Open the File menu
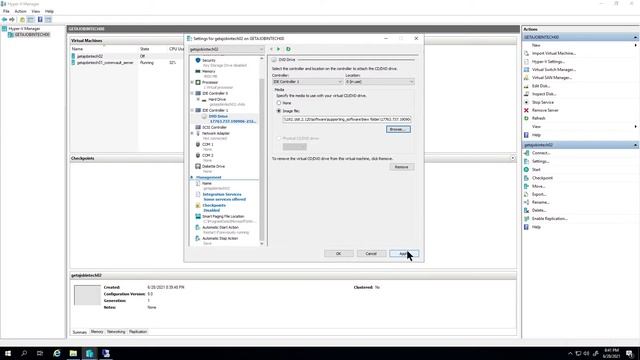This screenshot has height=360, width=640. tap(6, 11)
